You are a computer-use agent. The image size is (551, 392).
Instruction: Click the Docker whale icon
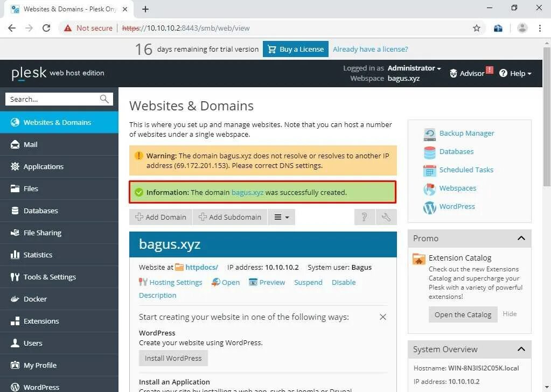[x=15, y=299]
